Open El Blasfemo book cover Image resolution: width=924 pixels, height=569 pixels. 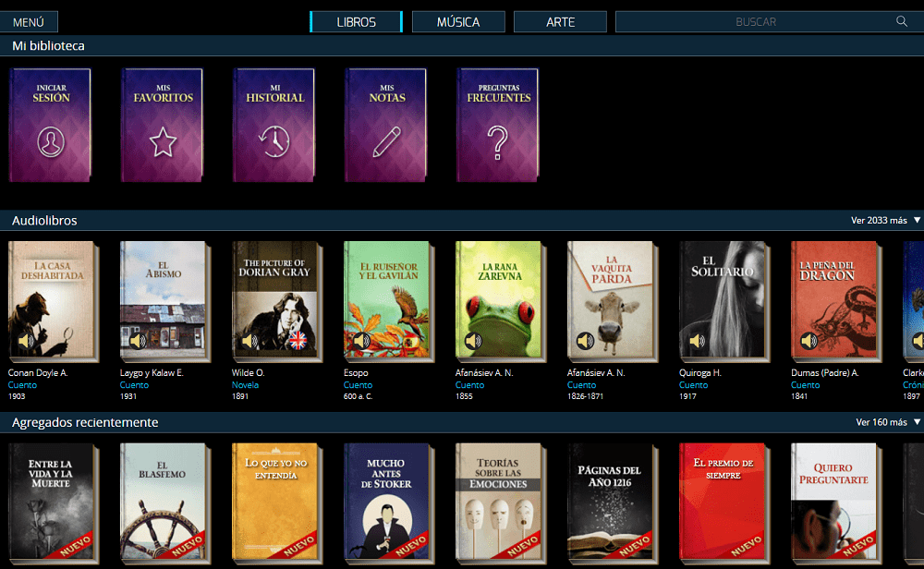pyautogui.click(x=165, y=502)
